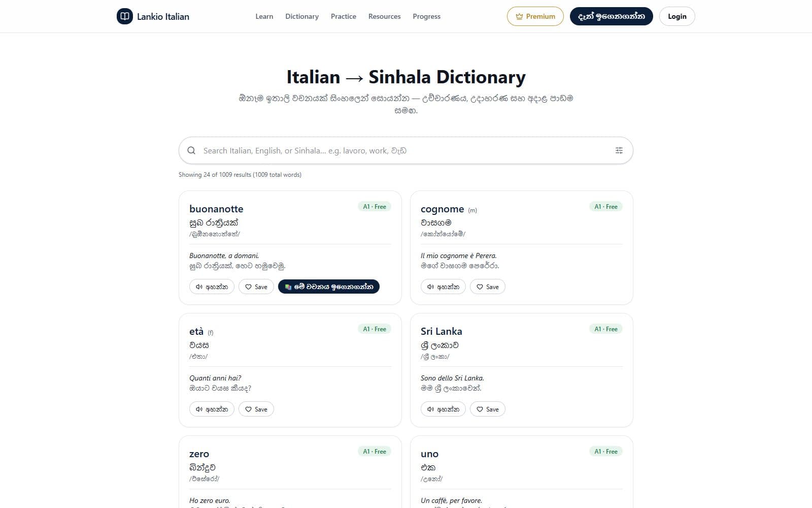Viewport: 812px width, 508px height.
Task: Open the Progress navigation item
Action: 427,16
